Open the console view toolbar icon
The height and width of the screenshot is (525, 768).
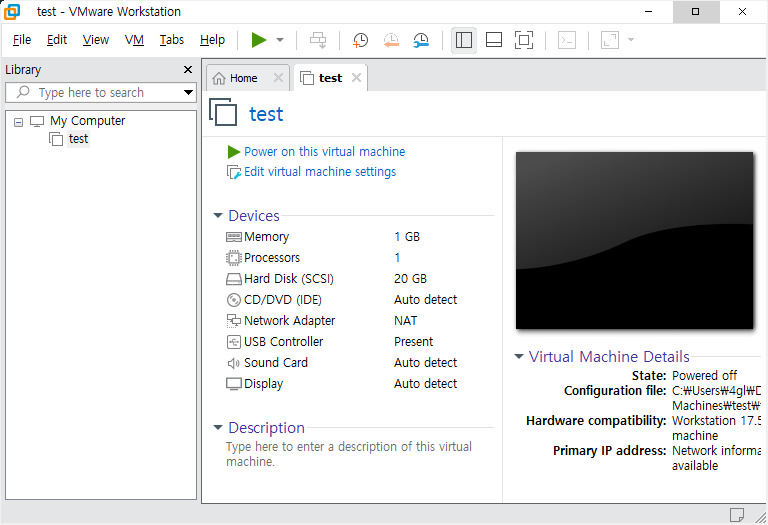(567, 40)
